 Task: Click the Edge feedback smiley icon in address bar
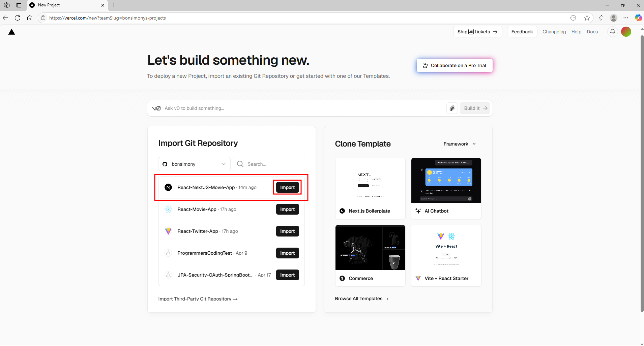573,18
